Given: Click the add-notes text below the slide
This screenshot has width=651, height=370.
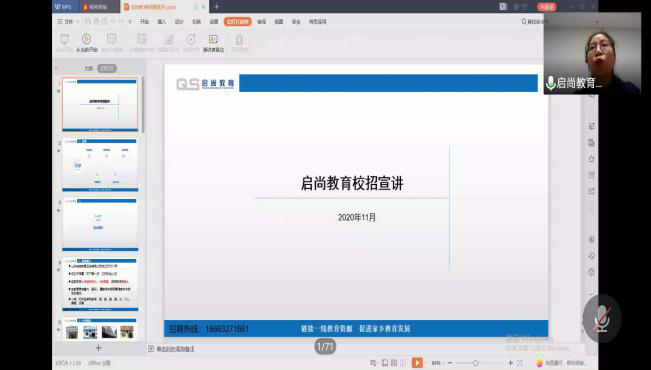Looking at the screenshot, I should coord(175,349).
